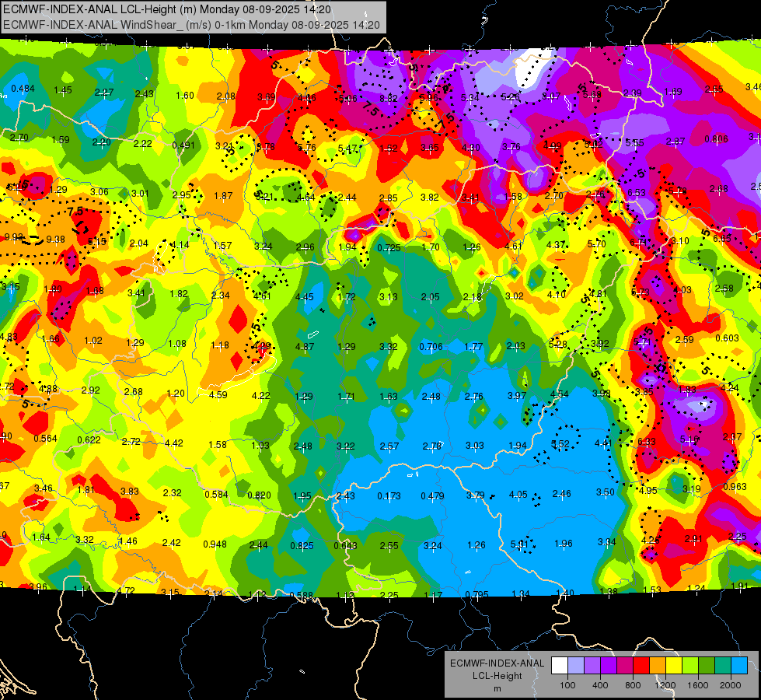Click the wind shear value 0.491
Screen dimensions: 761x700
pos(183,145)
